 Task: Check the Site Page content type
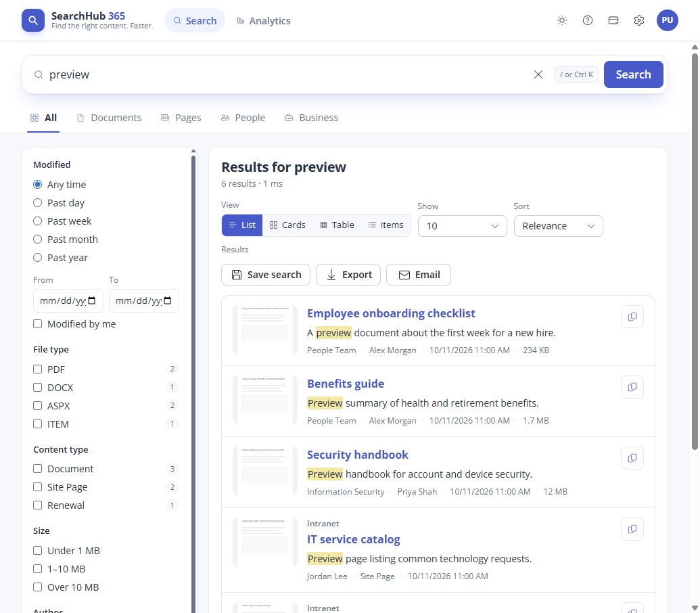[37, 486]
